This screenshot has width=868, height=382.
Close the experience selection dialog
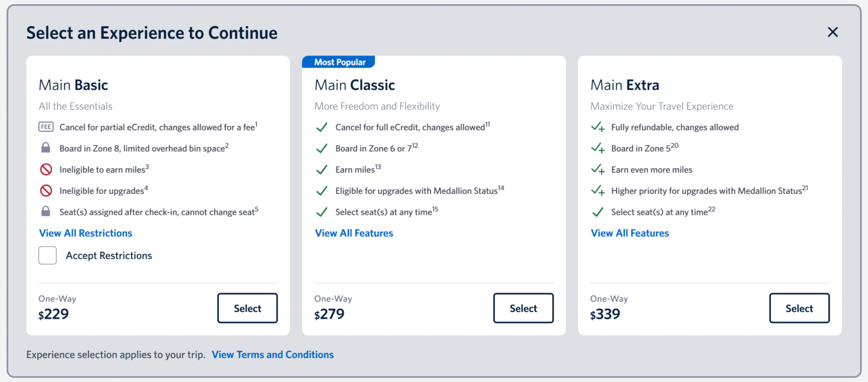point(832,33)
